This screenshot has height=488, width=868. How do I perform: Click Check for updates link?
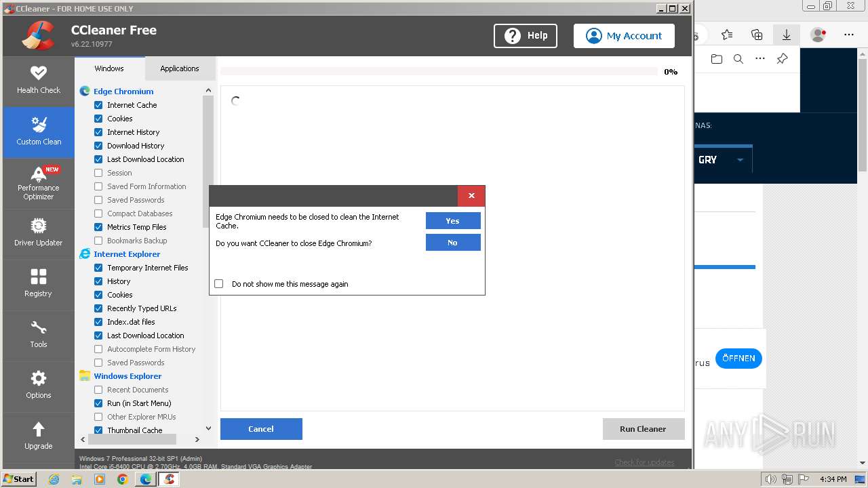644,462
